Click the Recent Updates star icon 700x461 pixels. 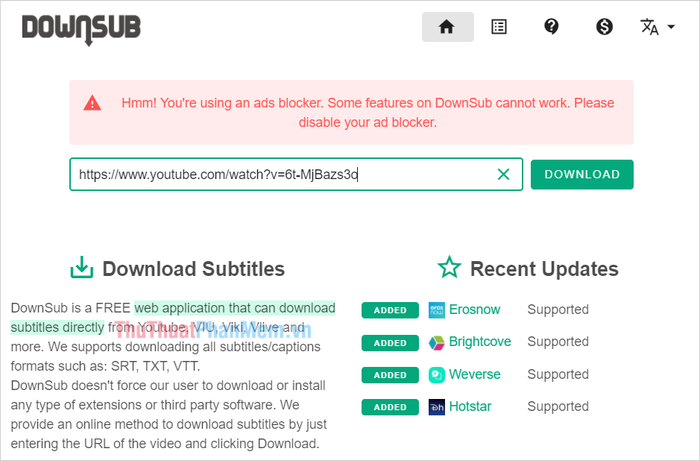pyautogui.click(x=449, y=267)
